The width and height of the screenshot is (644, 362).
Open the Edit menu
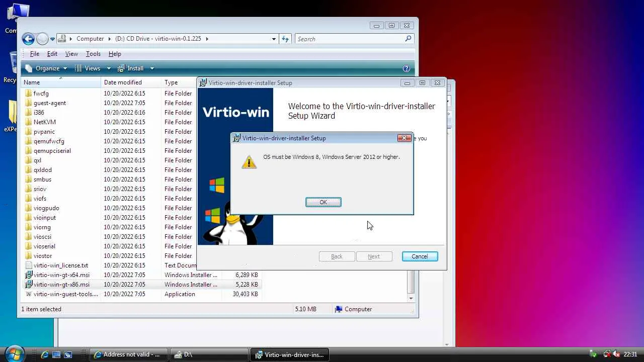52,54
